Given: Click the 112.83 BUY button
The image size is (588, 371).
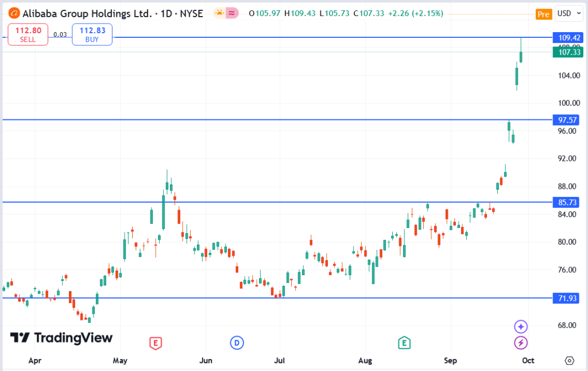Looking at the screenshot, I should (92, 34).
